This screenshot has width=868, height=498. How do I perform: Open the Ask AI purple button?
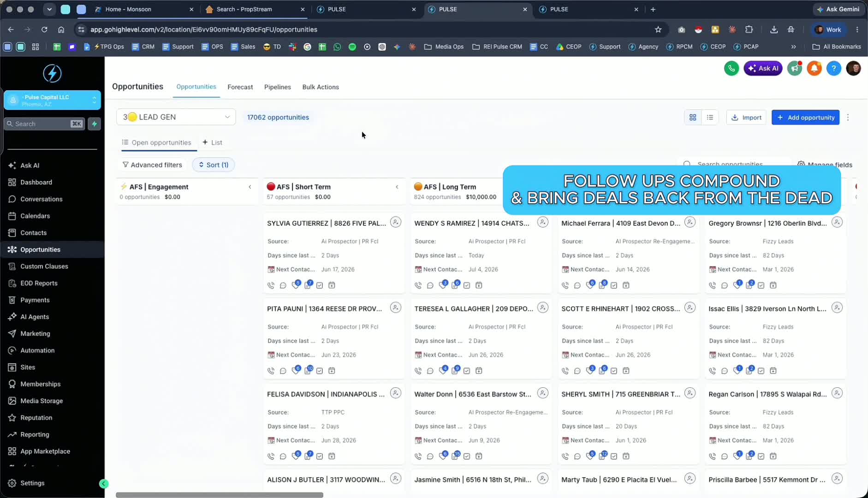763,68
